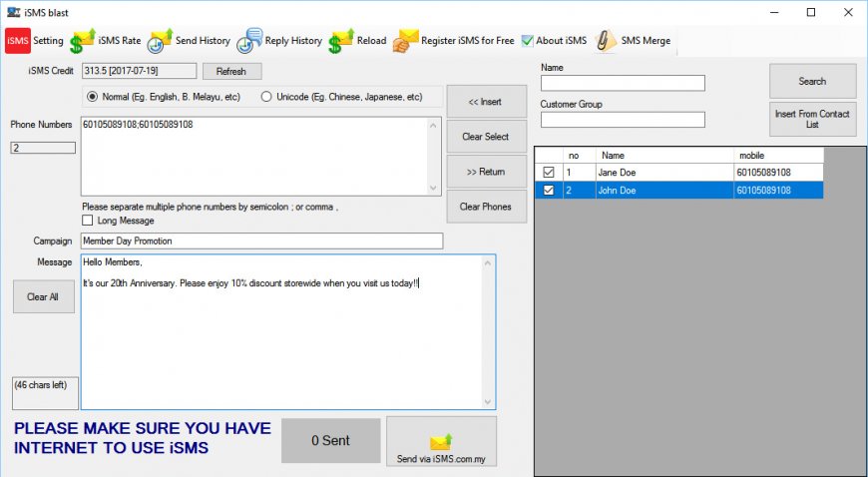Click the iSMS Credit value field

[139, 71]
